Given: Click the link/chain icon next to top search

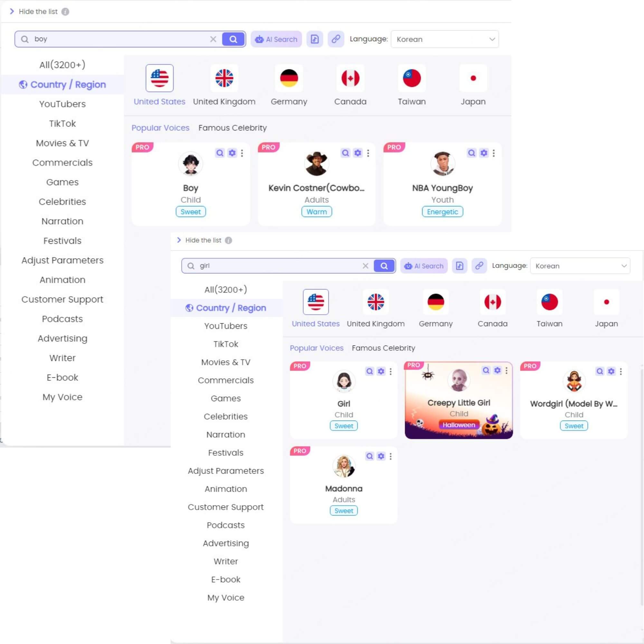Looking at the screenshot, I should pyautogui.click(x=335, y=38).
